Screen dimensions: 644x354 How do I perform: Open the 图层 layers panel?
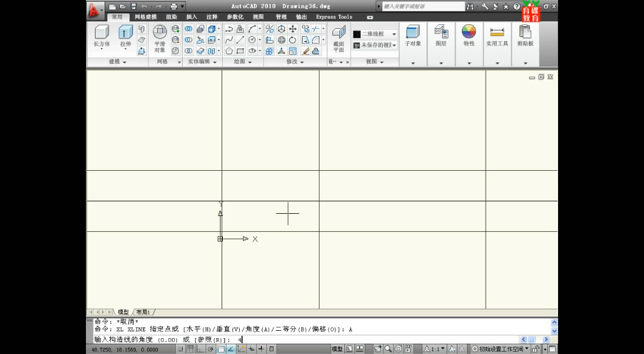coord(440,44)
